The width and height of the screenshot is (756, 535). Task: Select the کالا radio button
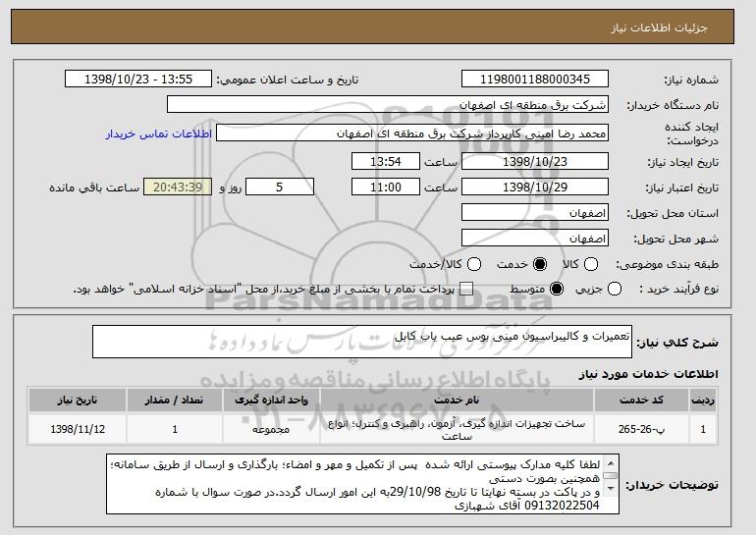[x=591, y=264]
